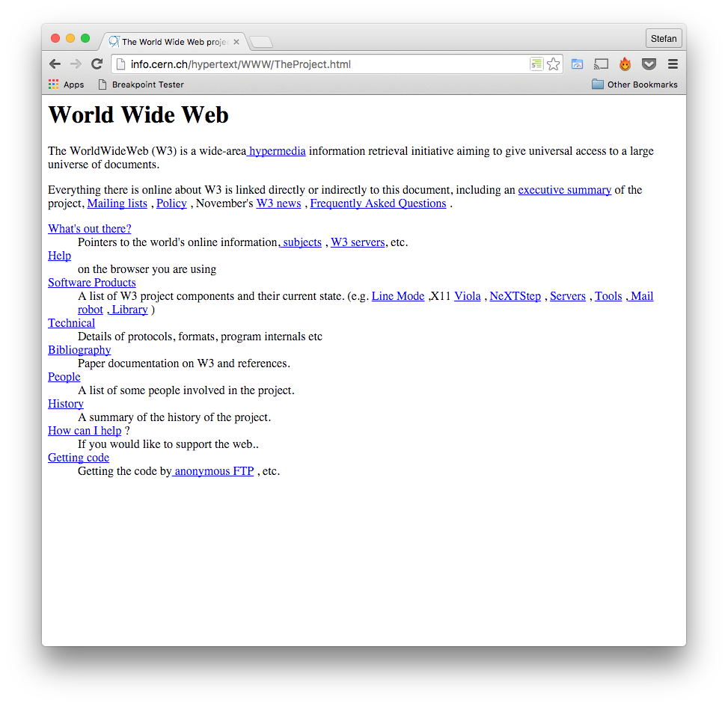Image resolution: width=728 pixels, height=706 pixels.
Task: Bookmark this page with the star icon
Action: pos(553,64)
